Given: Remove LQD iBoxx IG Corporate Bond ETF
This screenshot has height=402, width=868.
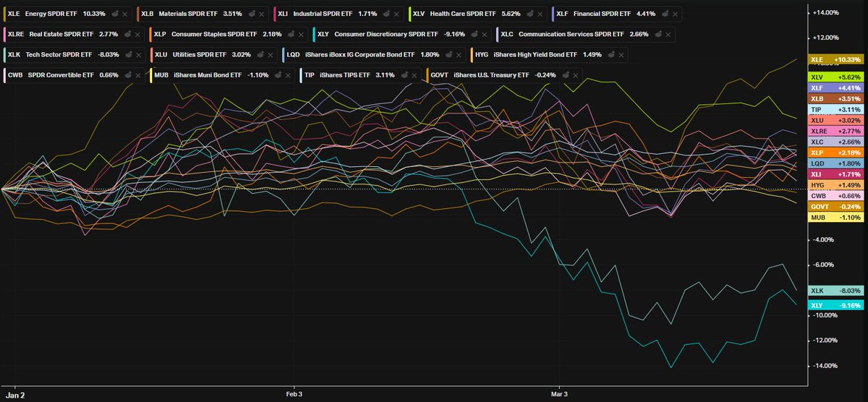Looking at the screenshot, I should (x=459, y=55).
